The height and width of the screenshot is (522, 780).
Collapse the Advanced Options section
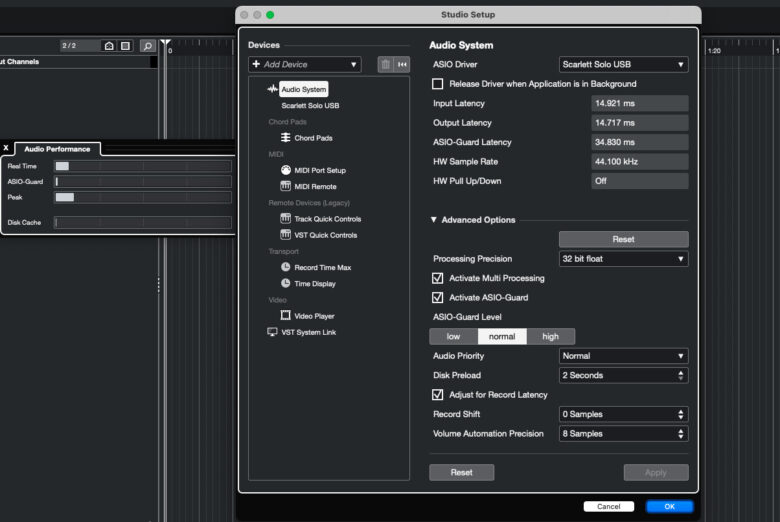[434, 220]
